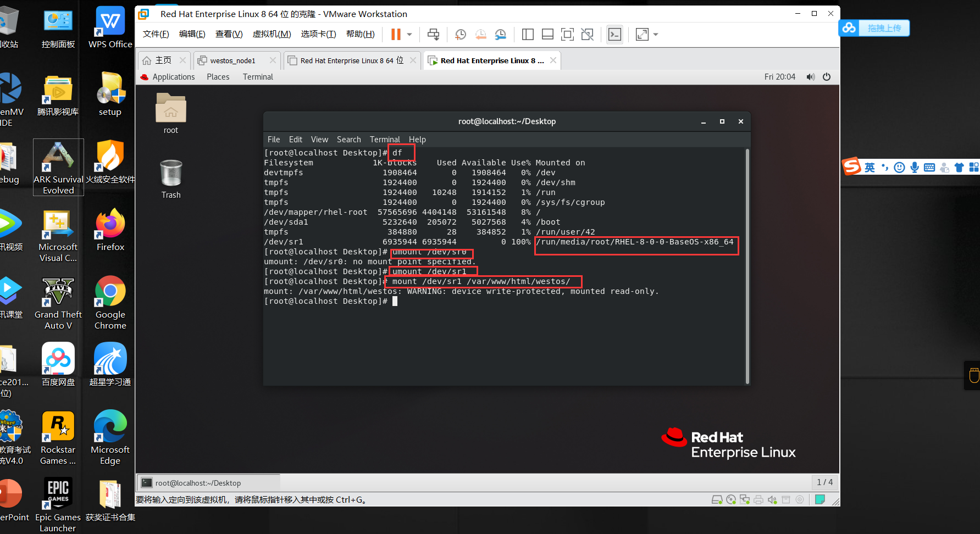Click the Sogou input method logo
Image resolution: width=980 pixels, height=534 pixels.
click(x=852, y=166)
